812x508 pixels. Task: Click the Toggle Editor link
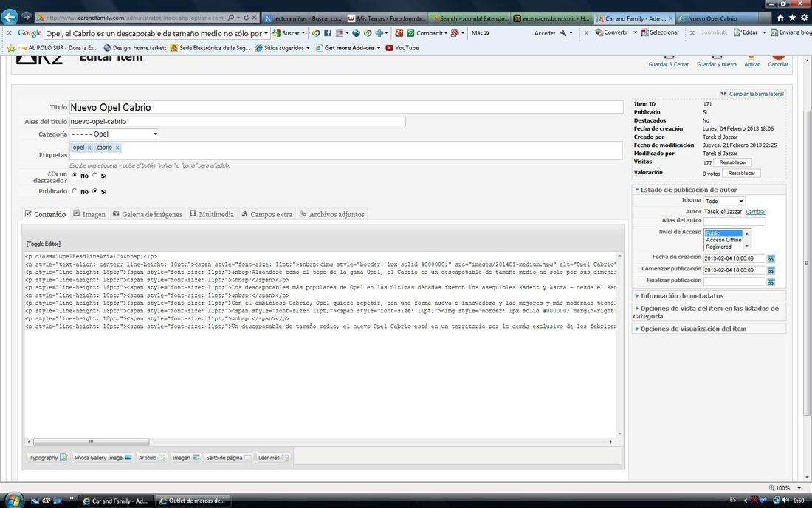tap(44, 244)
